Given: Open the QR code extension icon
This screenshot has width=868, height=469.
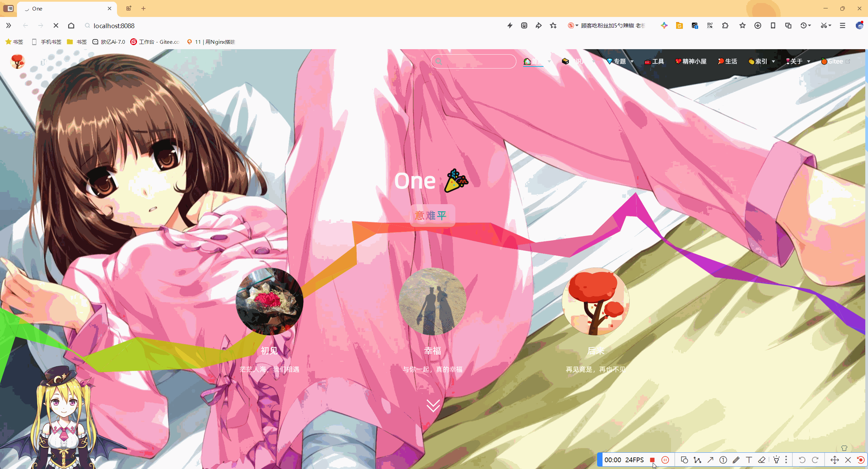Looking at the screenshot, I should [x=710, y=25].
